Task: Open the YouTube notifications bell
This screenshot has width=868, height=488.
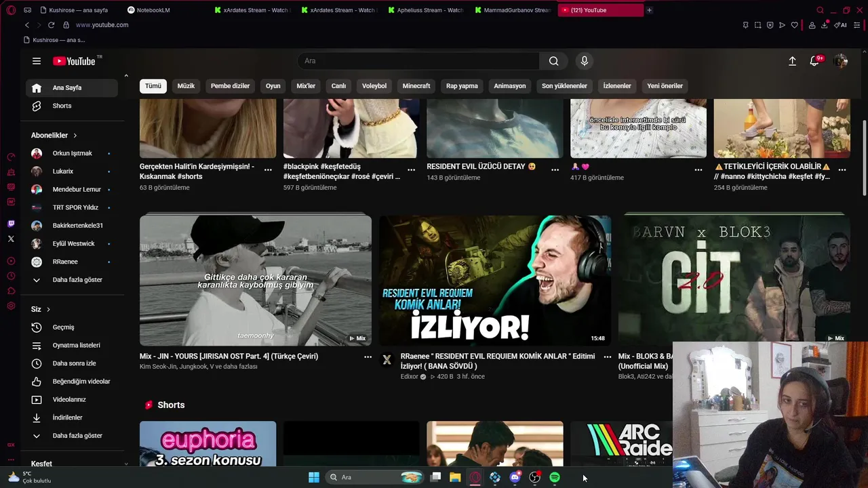Action: (814, 61)
